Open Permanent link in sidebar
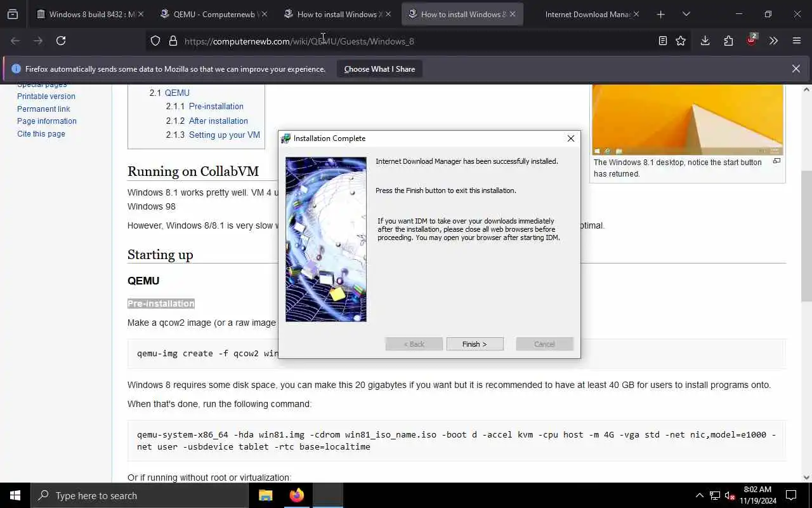The height and width of the screenshot is (508, 812). click(44, 109)
